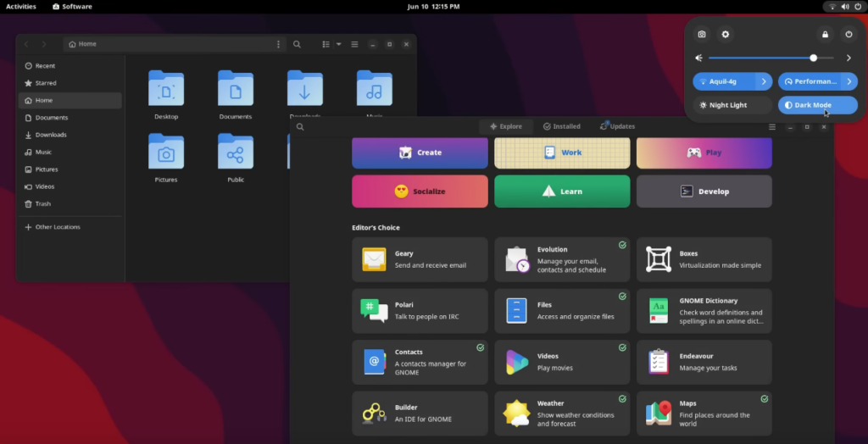
Task: Select Trash in Files sidebar
Action: pyautogui.click(x=70, y=203)
